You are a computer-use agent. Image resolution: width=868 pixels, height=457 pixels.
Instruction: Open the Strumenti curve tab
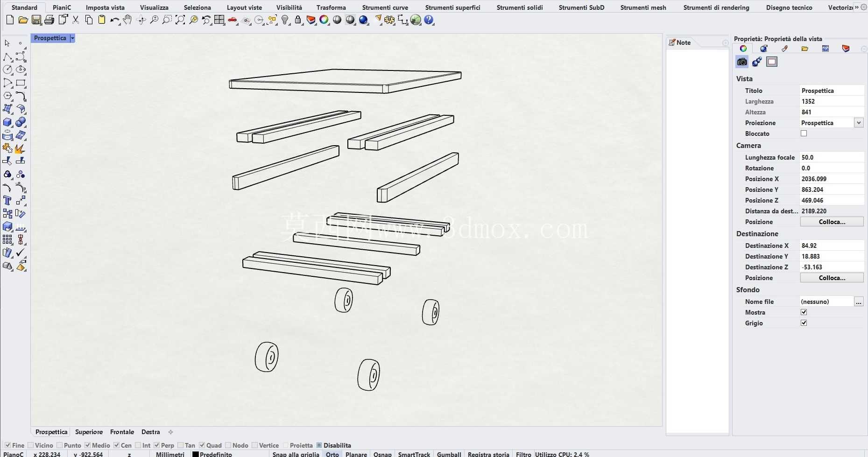pyautogui.click(x=385, y=7)
